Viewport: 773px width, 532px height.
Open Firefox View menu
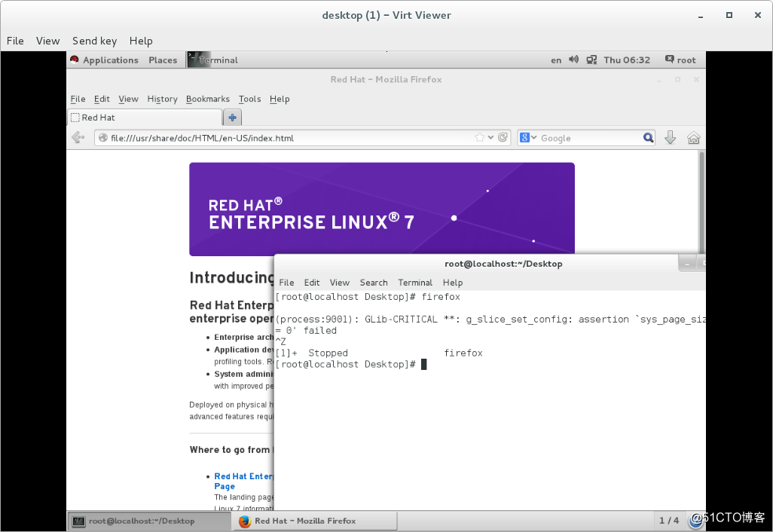coord(128,99)
